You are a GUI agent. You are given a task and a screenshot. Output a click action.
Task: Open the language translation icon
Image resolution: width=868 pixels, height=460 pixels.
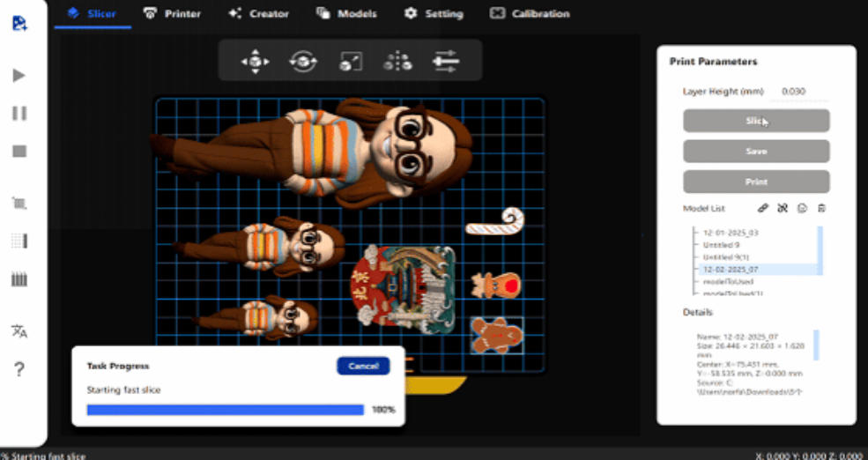click(19, 331)
